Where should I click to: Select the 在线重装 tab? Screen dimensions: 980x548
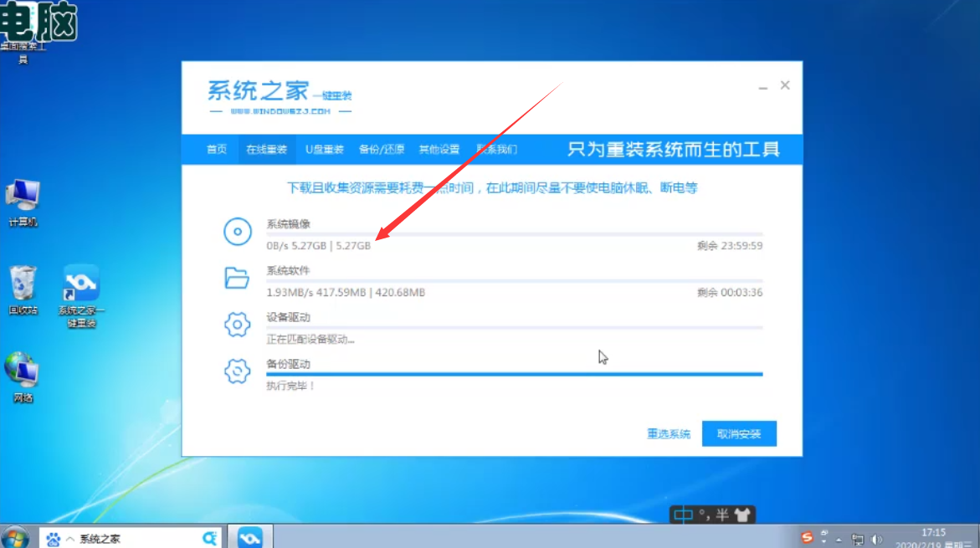[266, 150]
